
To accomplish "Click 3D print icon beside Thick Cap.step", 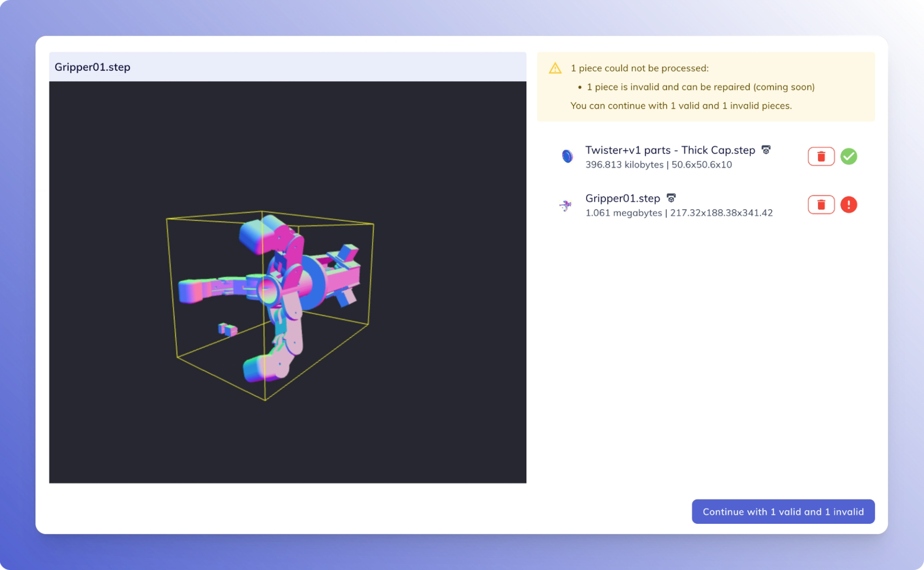I will coord(766,150).
